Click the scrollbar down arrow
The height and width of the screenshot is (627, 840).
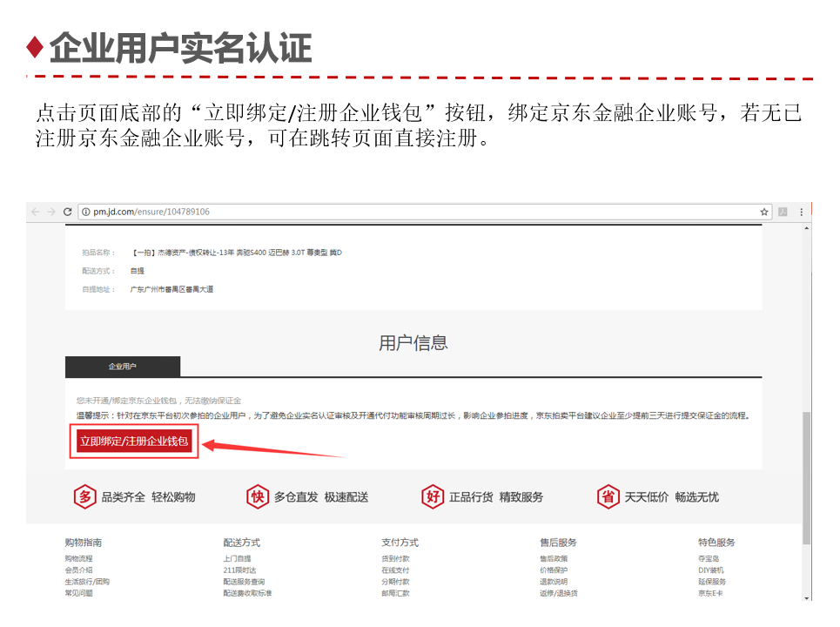(x=807, y=597)
